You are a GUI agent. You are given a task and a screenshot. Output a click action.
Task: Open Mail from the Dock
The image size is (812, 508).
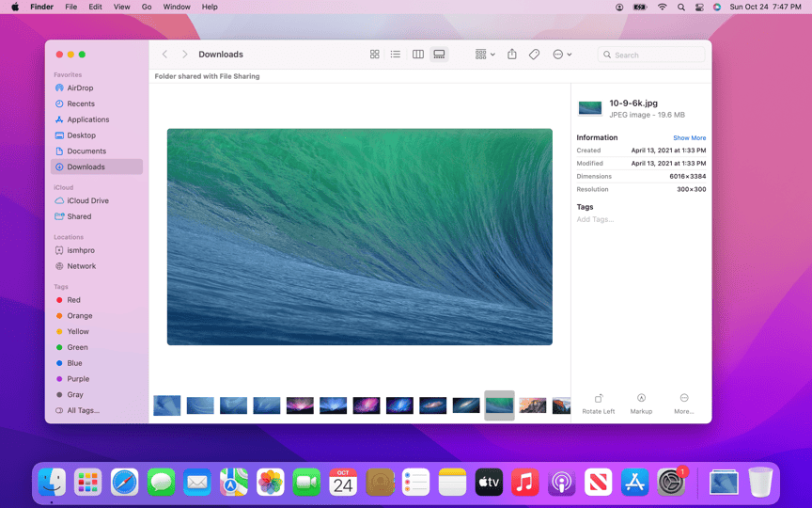[x=197, y=483]
